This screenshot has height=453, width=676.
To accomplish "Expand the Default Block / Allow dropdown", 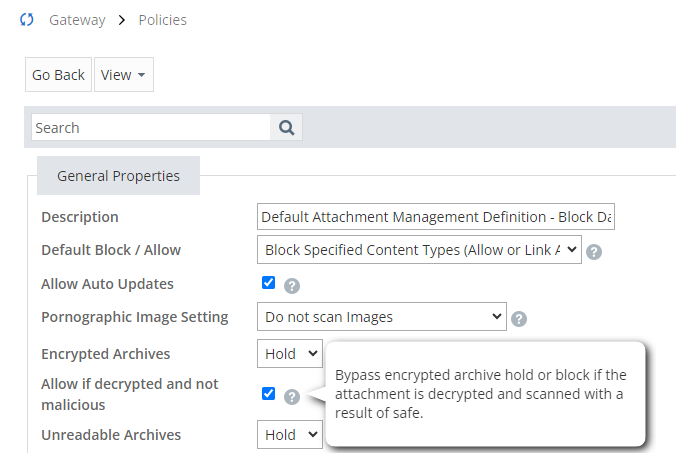I will pyautogui.click(x=419, y=251).
